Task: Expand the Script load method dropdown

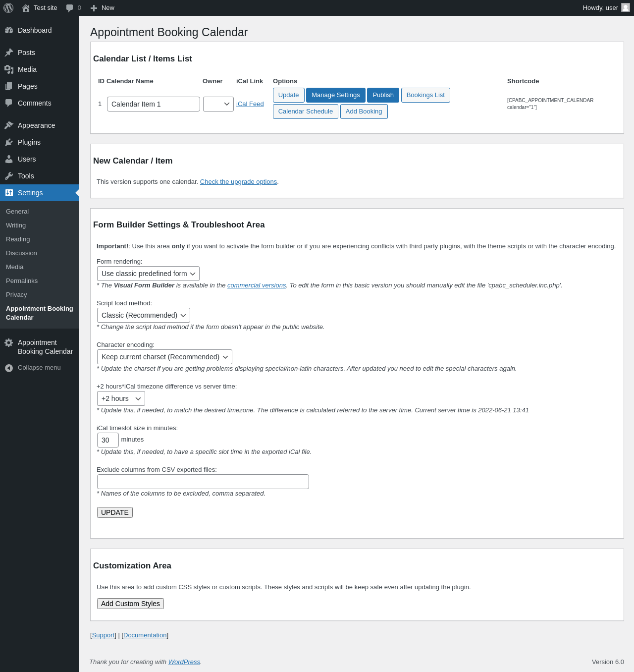Action: click(x=143, y=315)
